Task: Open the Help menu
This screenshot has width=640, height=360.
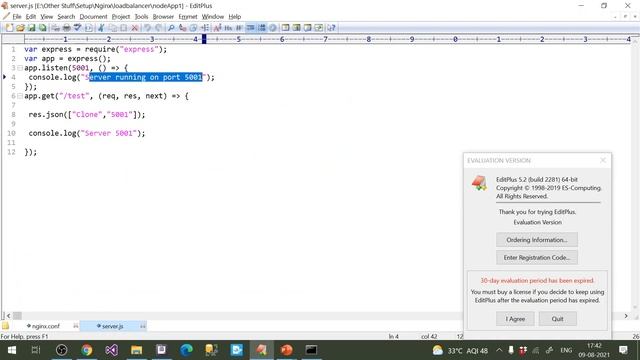Action: pyautogui.click(x=234, y=17)
